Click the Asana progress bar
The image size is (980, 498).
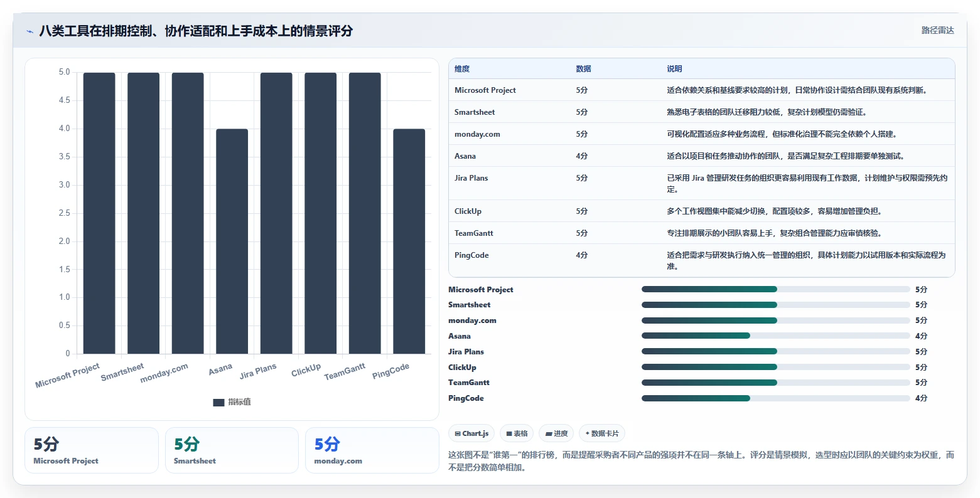pos(775,336)
